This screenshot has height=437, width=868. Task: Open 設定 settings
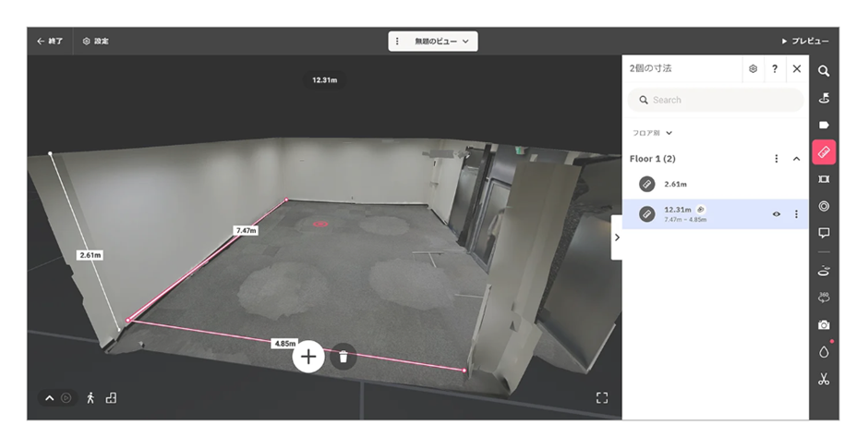95,41
